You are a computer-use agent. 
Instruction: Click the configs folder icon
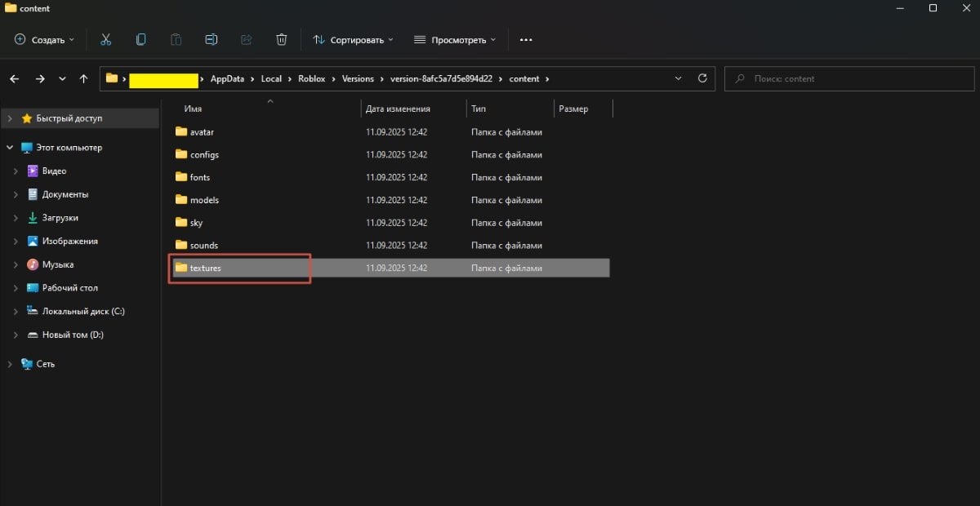pos(181,154)
